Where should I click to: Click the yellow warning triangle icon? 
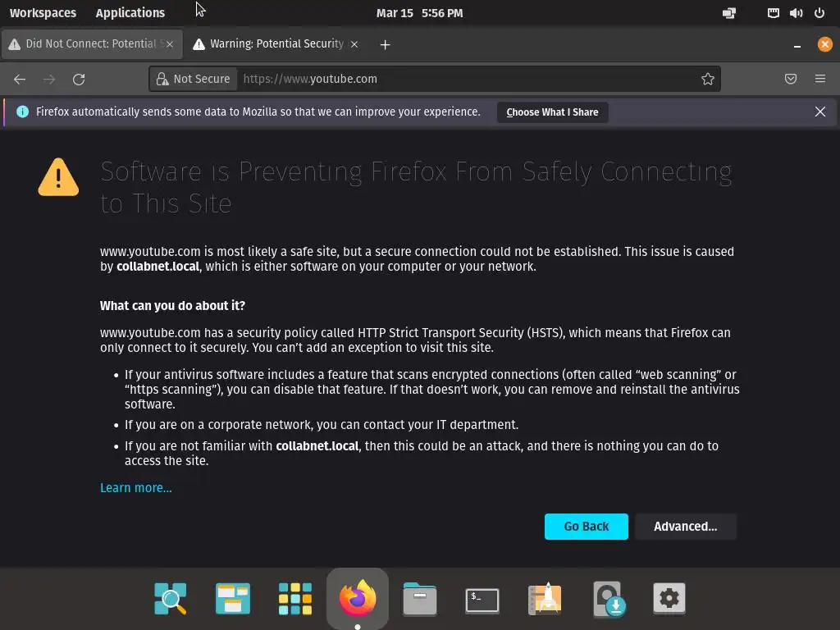pyautogui.click(x=58, y=177)
